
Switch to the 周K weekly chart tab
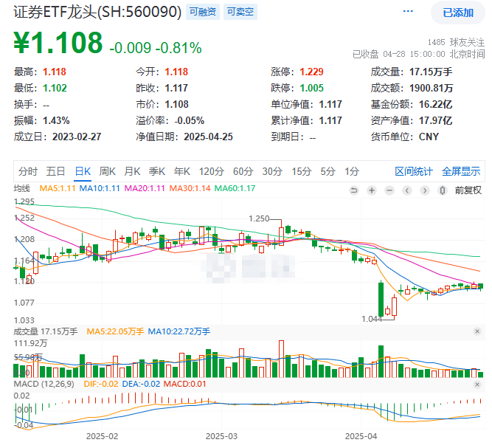point(108,171)
